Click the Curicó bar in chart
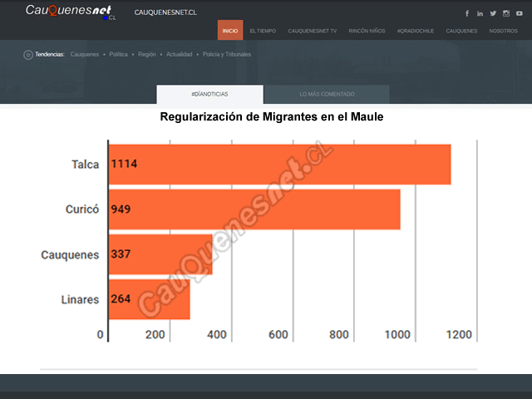532x399 pixels. 254,209
